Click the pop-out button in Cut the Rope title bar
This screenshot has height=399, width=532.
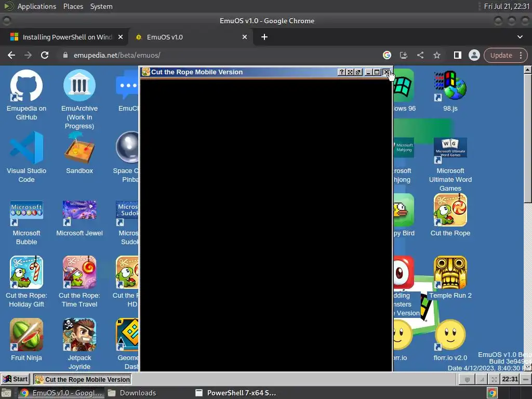coord(358,72)
